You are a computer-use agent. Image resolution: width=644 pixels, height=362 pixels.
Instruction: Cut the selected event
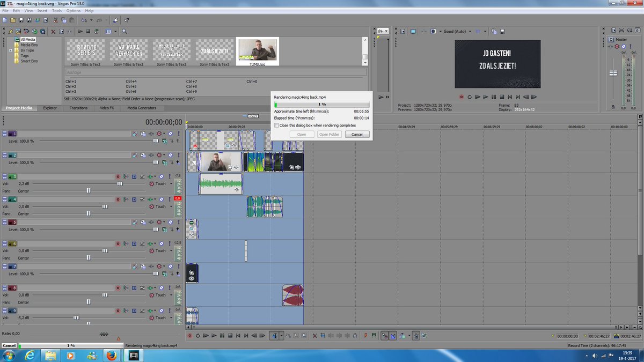click(x=55, y=20)
